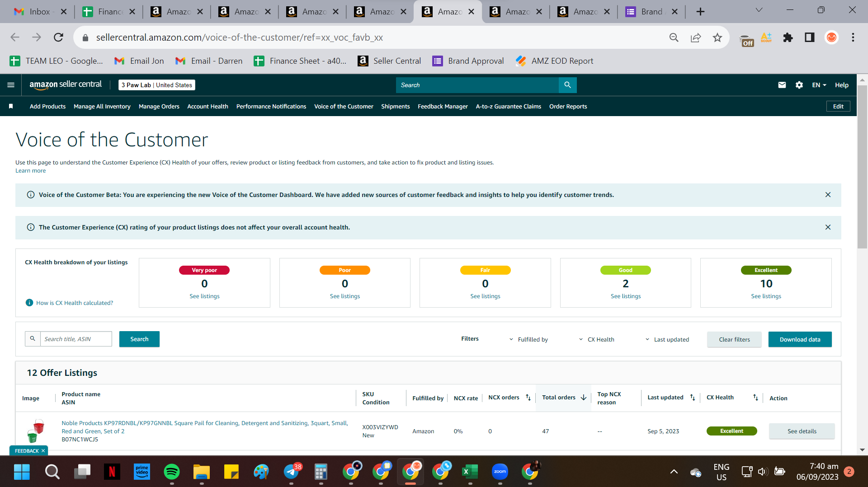Open Spotify from the taskbar
Viewport: 868px width, 487px height.
point(171,472)
